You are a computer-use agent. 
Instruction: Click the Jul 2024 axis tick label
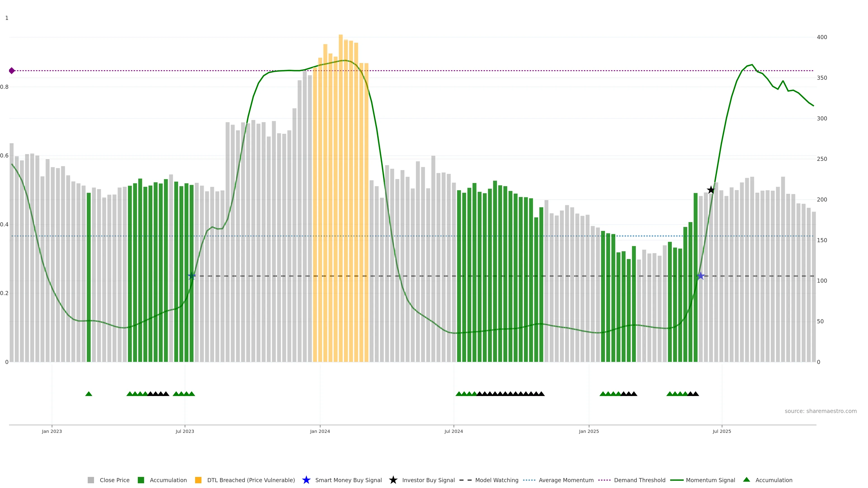(453, 432)
